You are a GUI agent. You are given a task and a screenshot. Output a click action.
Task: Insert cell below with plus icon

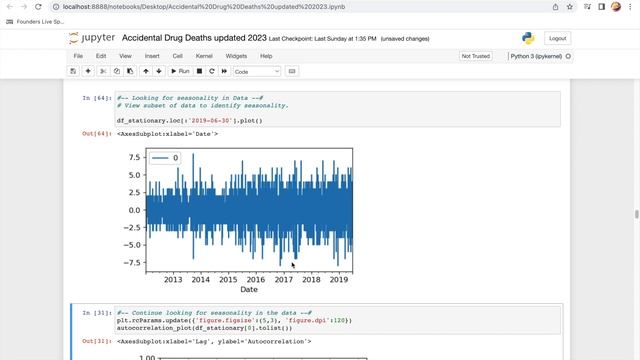pyautogui.click(x=88, y=71)
